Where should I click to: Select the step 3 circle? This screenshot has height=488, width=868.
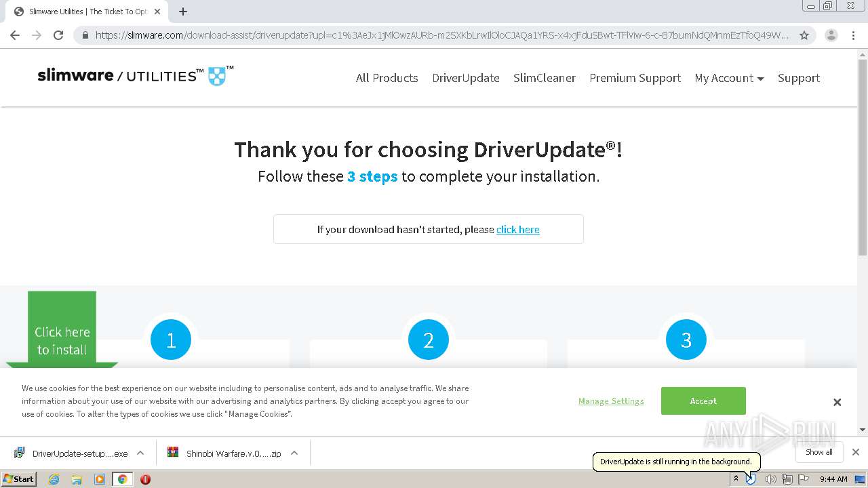pos(686,340)
